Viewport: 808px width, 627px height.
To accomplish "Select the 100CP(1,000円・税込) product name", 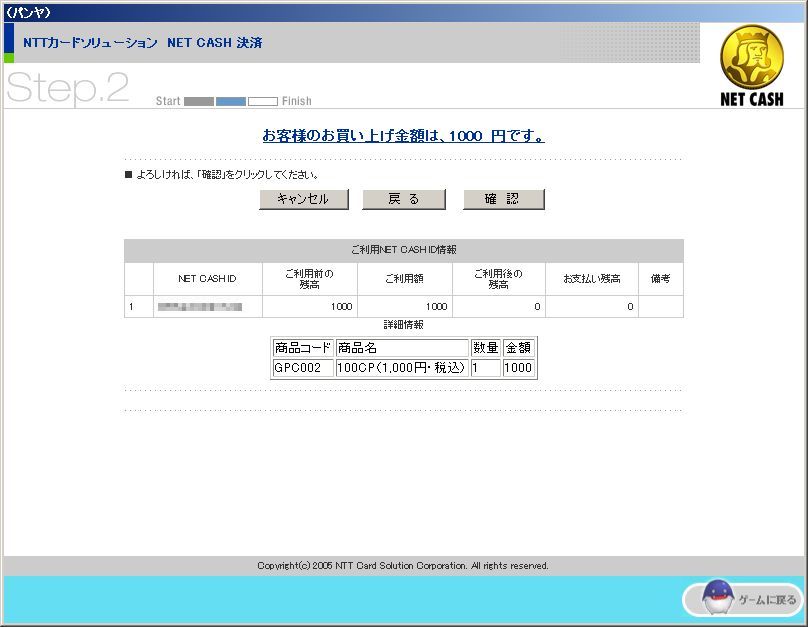I will point(402,368).
